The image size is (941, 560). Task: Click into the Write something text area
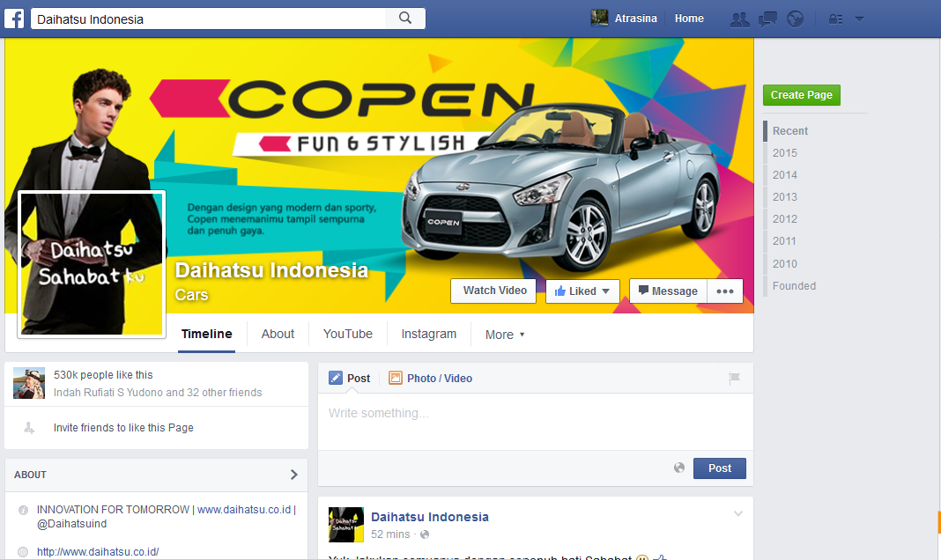coord(536,422)
